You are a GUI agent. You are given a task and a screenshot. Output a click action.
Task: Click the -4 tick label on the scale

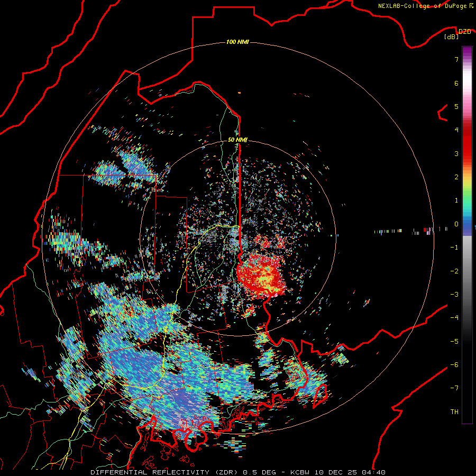click(454, 318)
